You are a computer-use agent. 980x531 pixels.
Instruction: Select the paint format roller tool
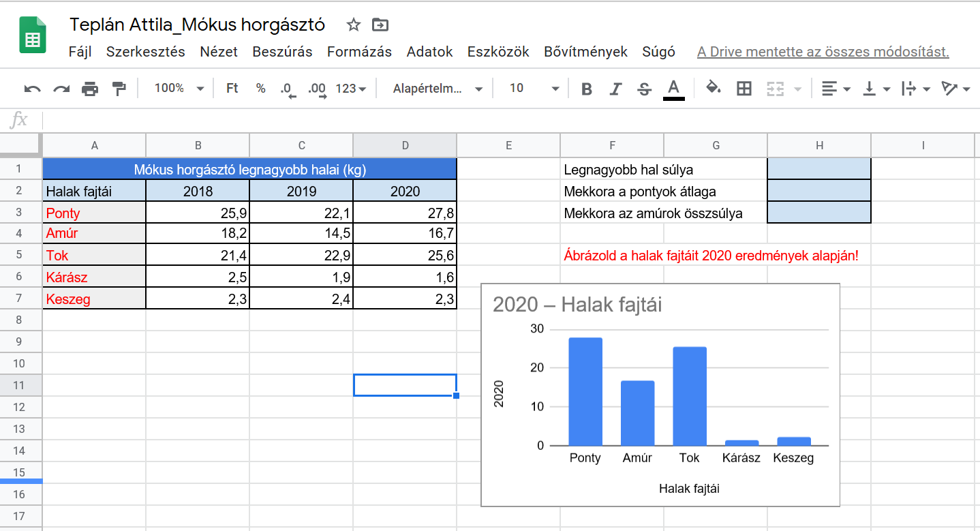[119, 89]
